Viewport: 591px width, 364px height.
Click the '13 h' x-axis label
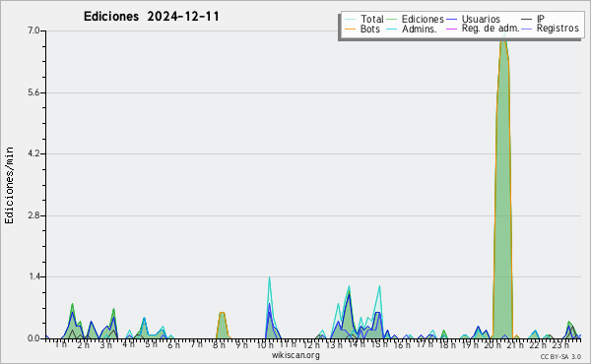coord(334,345)
